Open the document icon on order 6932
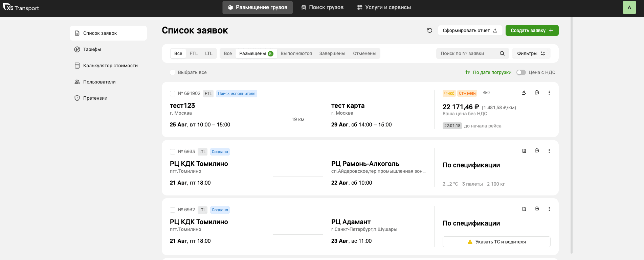 pyautogui.click(x=524, y=209)
